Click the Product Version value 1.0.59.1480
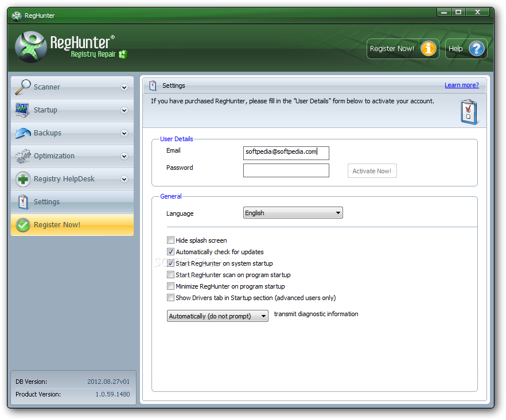The width and height of the screenshot is (506, 420). click(112, 394)
